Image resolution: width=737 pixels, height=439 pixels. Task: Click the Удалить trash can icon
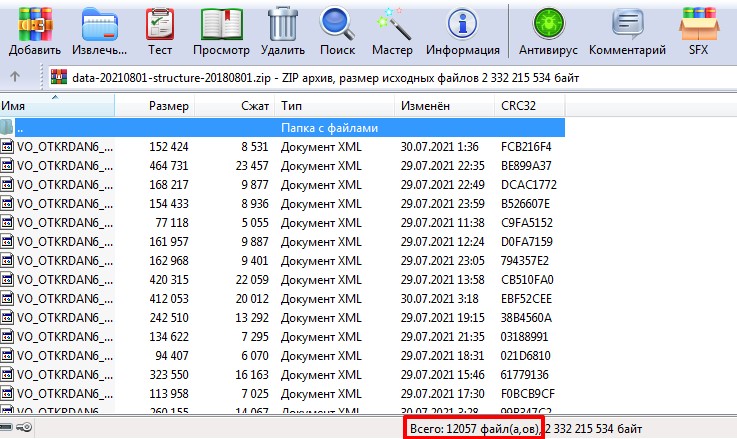point(282,29)
